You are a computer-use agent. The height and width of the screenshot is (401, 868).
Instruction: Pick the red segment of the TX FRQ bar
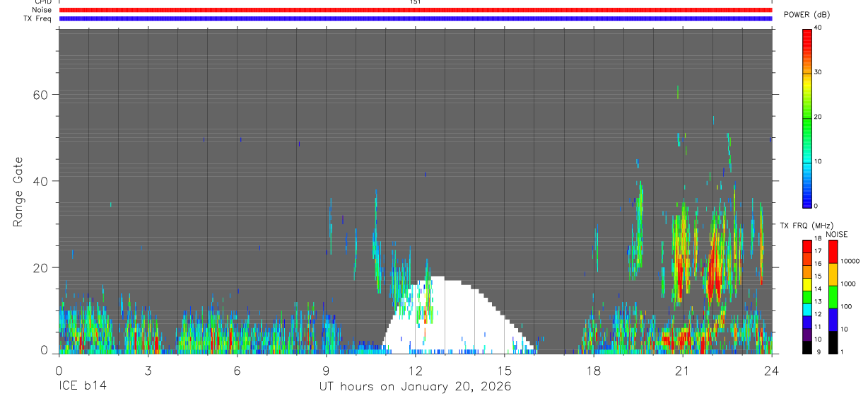pyautogui.click(x=807, y=246)
